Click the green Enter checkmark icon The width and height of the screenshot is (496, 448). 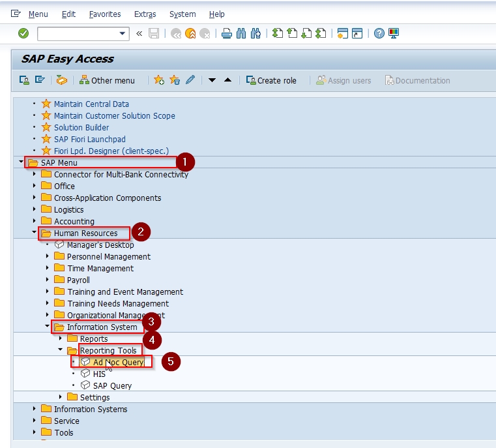[23, 33]
